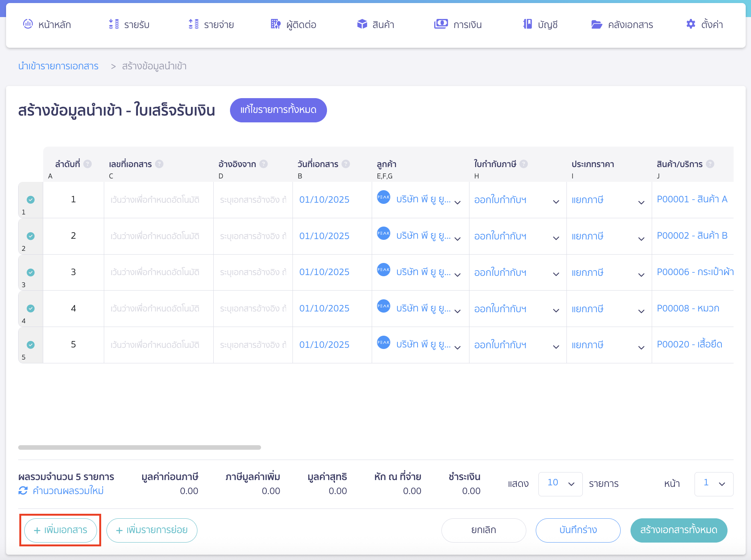Click the dashboard icon next to หน้าหลัก
The height and width of the screenshot is (560, 751).
(28, 24)
